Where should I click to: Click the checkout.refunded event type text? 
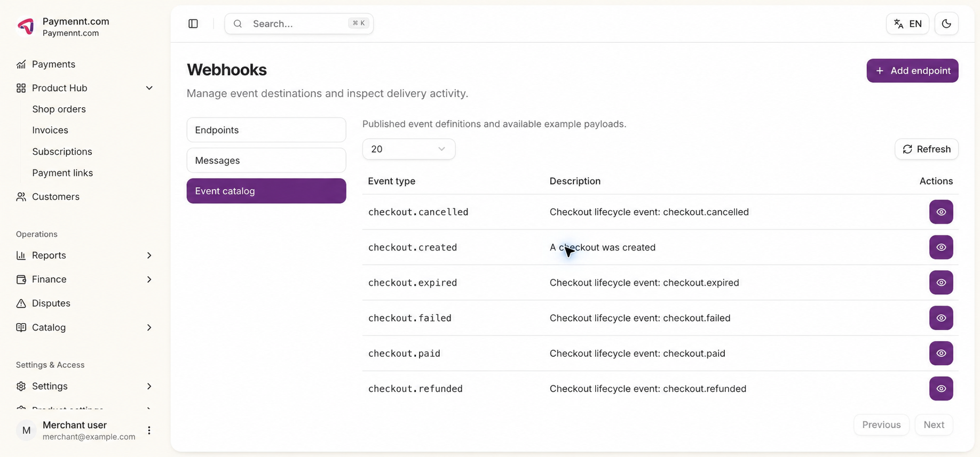(415, 389)
